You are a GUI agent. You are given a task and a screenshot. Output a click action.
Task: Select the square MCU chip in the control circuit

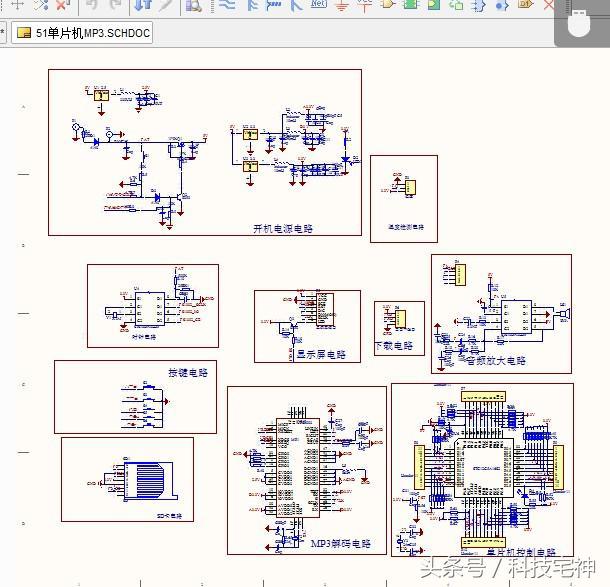pos(484,468)
